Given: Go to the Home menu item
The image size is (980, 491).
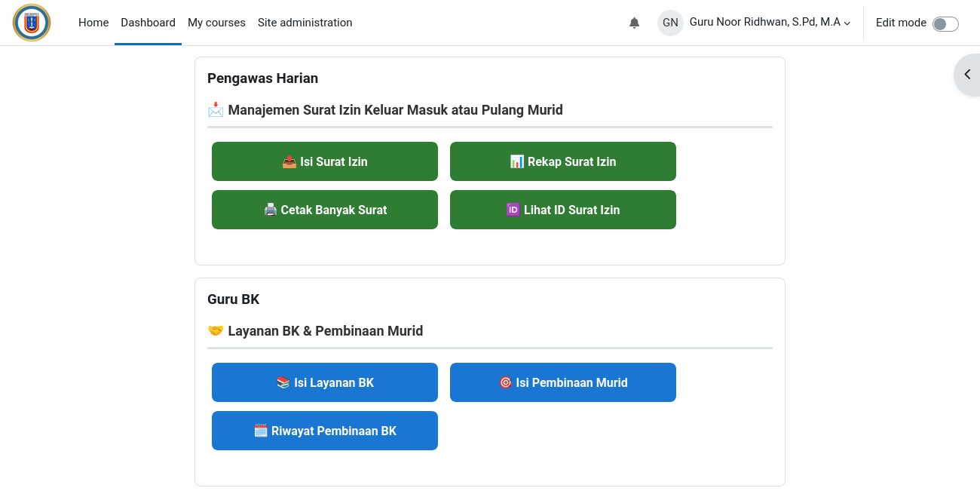Looking at the screenshot, I should click(93, 23).
